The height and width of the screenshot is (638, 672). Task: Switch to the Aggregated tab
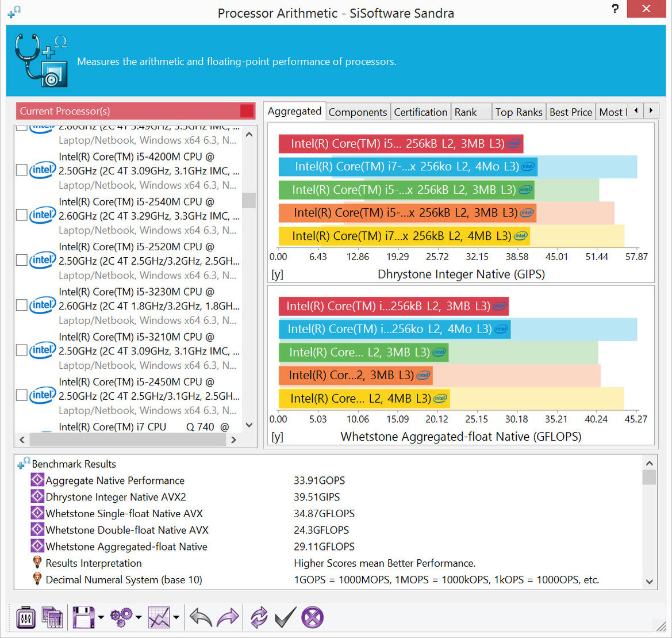pos(294,111)
